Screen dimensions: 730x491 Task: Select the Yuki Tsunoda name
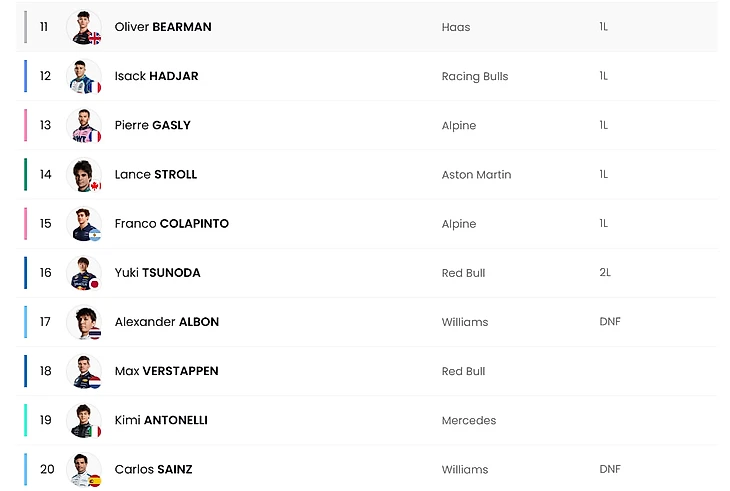coord(160,273)
